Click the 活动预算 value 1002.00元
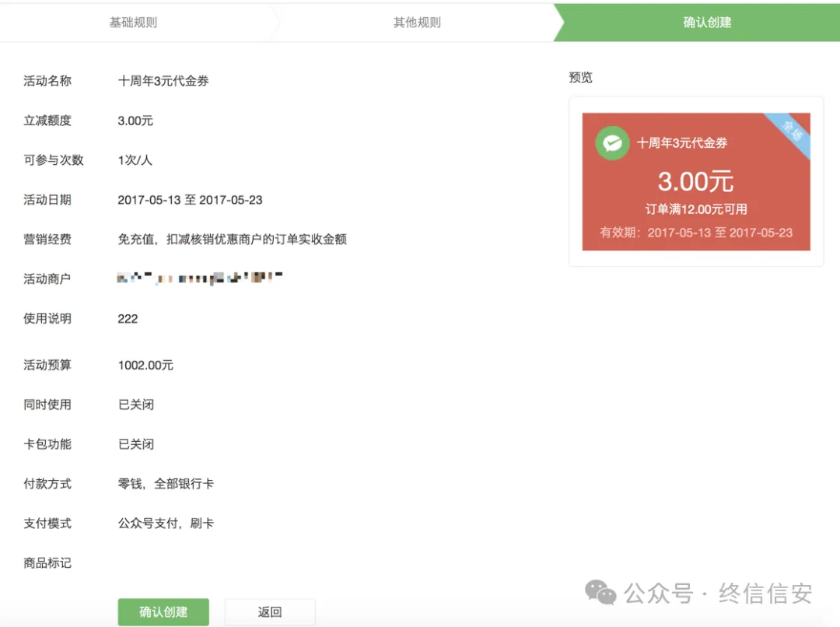 point(146,365)
